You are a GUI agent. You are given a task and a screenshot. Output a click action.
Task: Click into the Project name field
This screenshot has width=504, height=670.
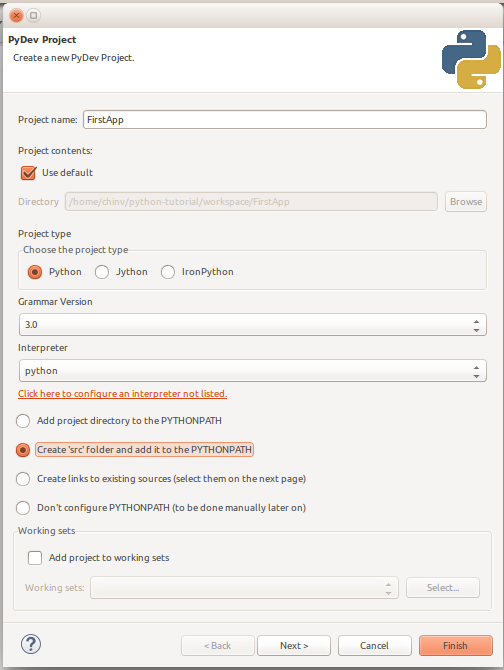[285, 120]
